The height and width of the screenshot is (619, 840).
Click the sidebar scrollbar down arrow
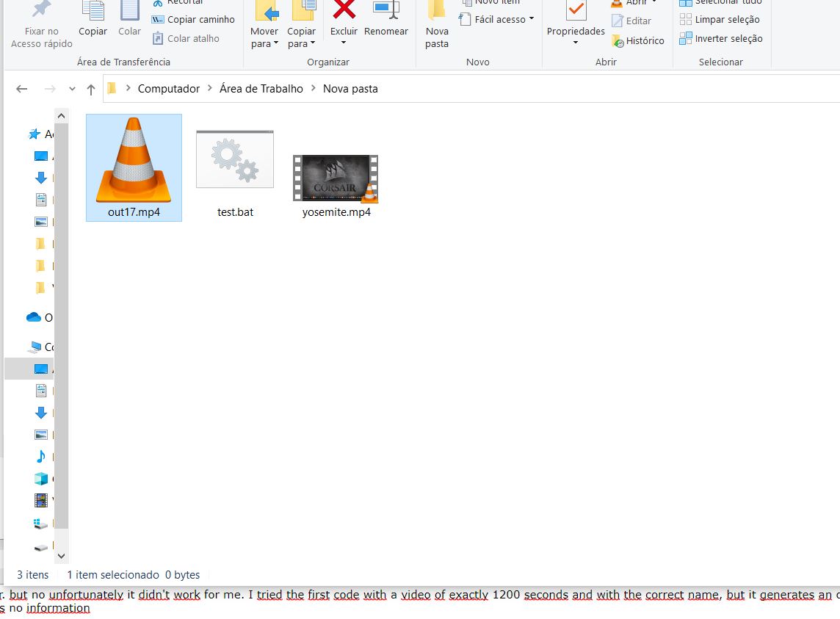[x=61, y=557]
